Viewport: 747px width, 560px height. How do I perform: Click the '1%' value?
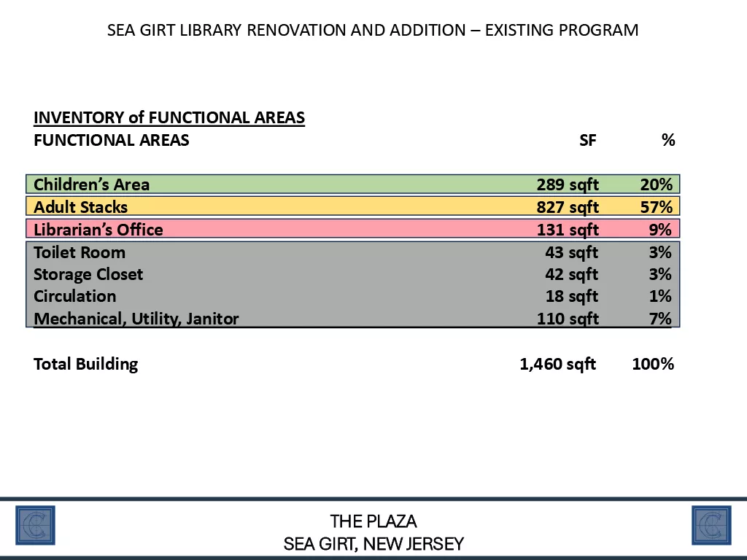(660, 296)
